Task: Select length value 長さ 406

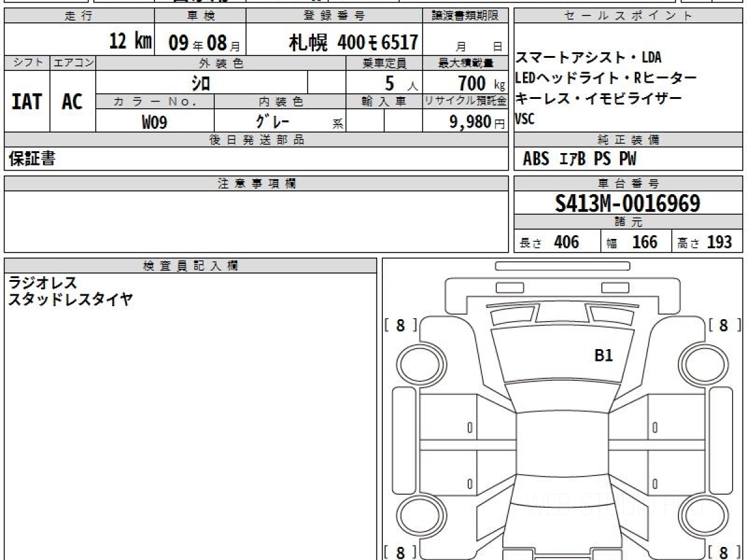Action: 550,243
